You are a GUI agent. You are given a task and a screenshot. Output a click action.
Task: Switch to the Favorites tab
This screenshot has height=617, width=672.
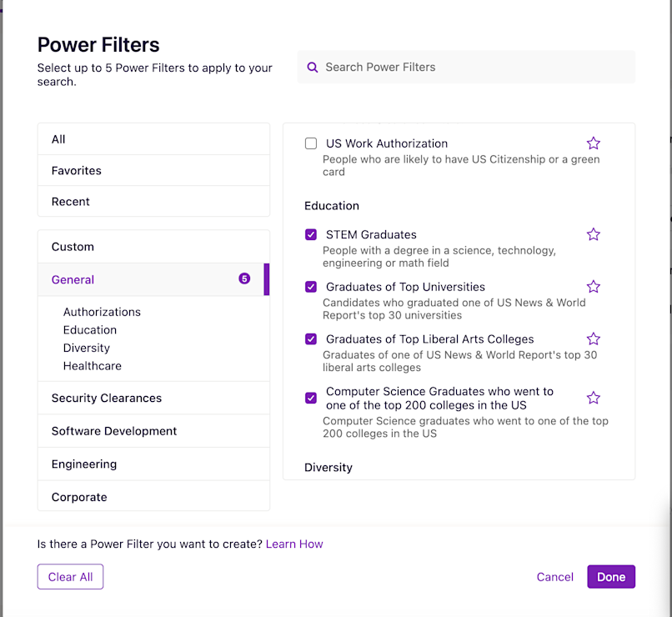(77, 171)
